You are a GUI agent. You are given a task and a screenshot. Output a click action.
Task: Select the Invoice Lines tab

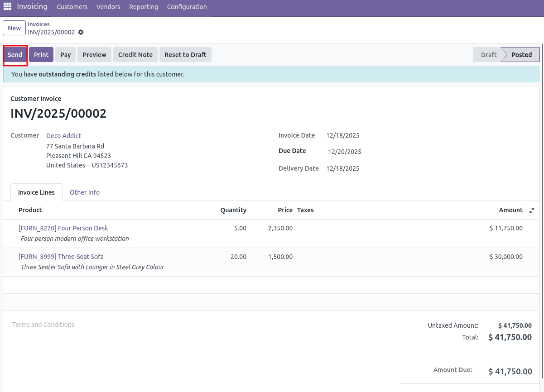click(x=36, y=192)
